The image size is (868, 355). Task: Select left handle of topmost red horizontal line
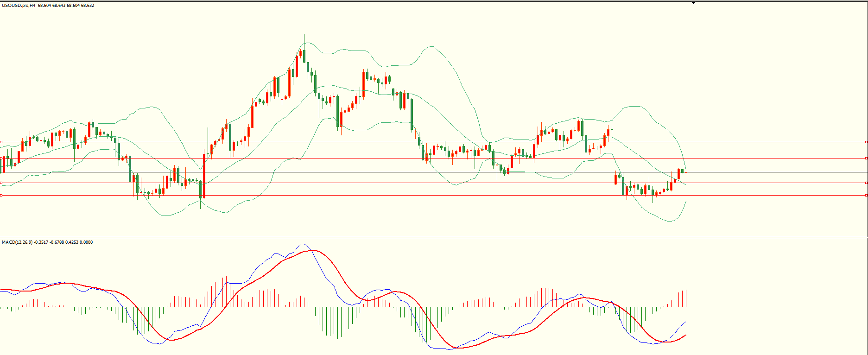1,142
